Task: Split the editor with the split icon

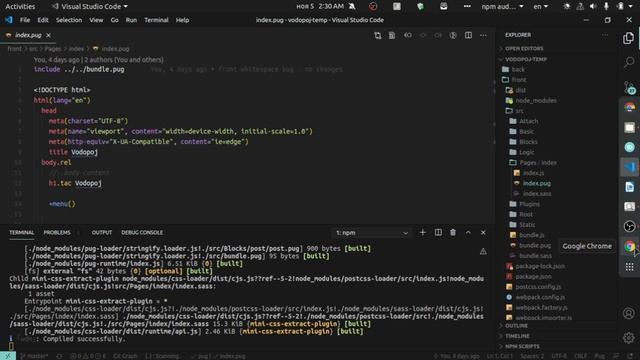Action: click(468, 36)
